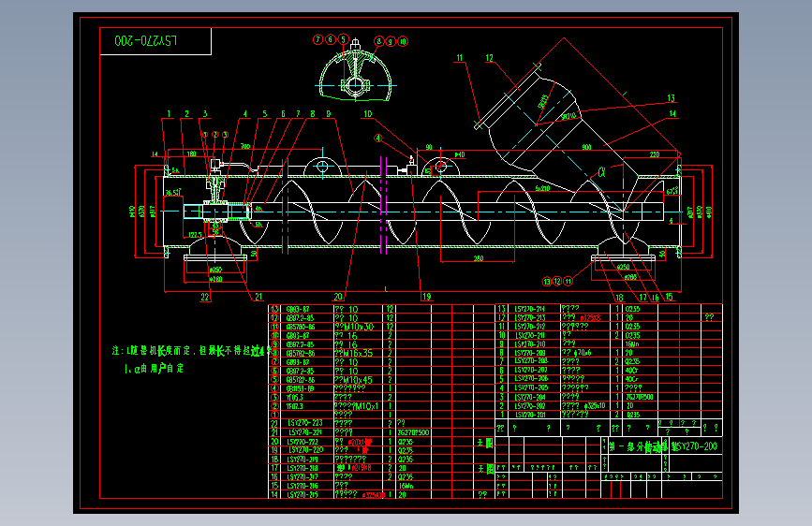812x526 pixels.
Task: Click part number LSY270-210 in right table
Action: 530,343
